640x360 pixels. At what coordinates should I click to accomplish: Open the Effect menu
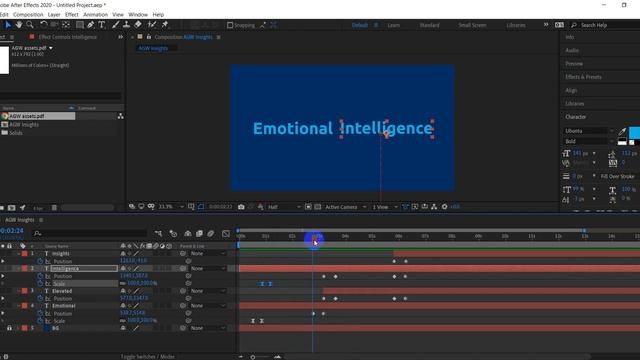point(71,15)
